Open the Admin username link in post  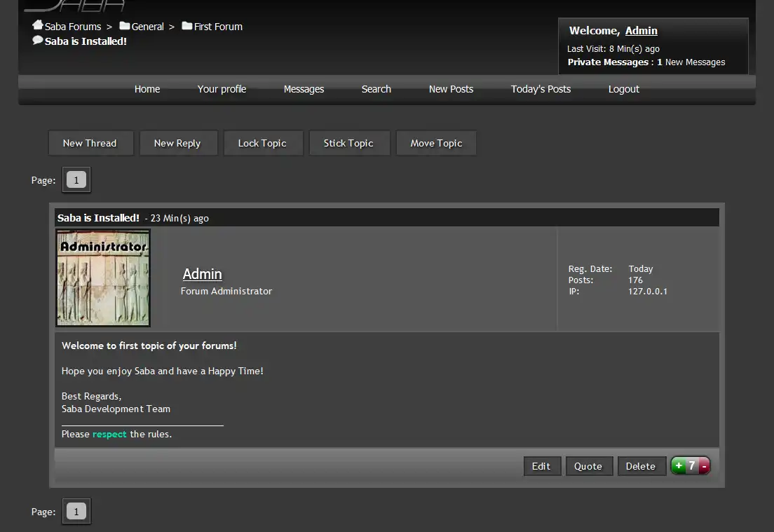(202, 274)
